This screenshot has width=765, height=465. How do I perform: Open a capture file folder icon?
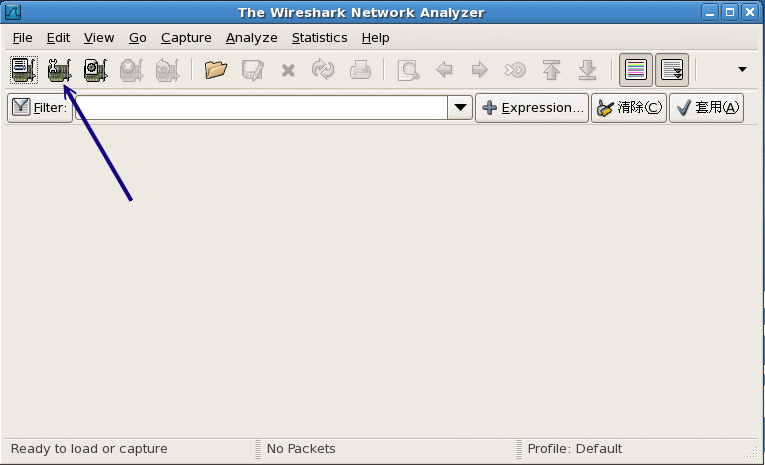pyautogui.click(x=216, y=70)
